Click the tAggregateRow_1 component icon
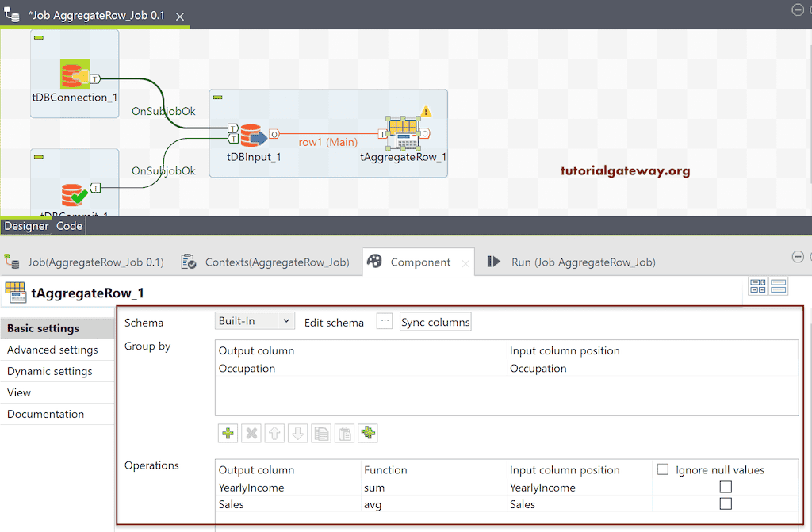 point(403,132)
